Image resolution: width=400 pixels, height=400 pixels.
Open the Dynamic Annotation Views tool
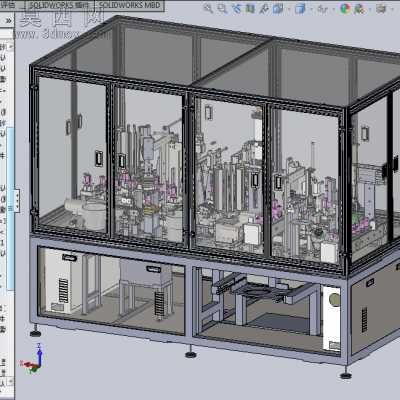[x=264, y=8]
